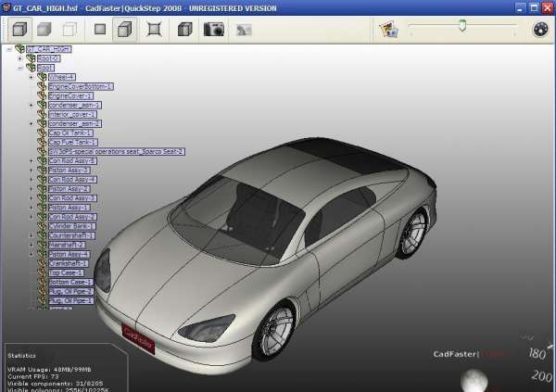Expand the Piston Assy-3 node
Screen dimensions: 556x392
[x=32, y=170]
